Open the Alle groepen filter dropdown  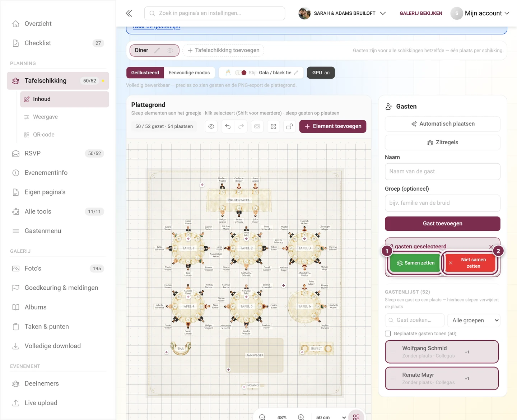(x=474, y=320)
